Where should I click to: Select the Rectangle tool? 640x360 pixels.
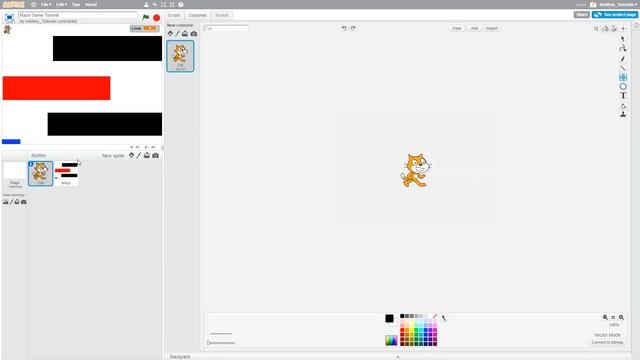coord(623,77)
